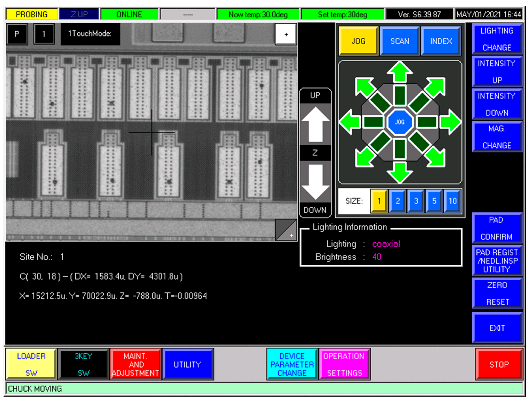Click the blue JOG octagon center
This screenshot has height=404, width=532.
click(x=400, y=122)
